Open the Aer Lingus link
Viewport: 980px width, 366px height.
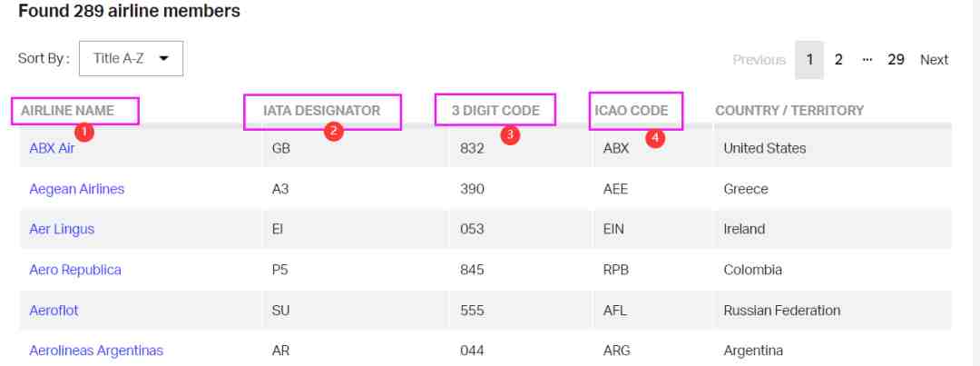click(62, 229)
